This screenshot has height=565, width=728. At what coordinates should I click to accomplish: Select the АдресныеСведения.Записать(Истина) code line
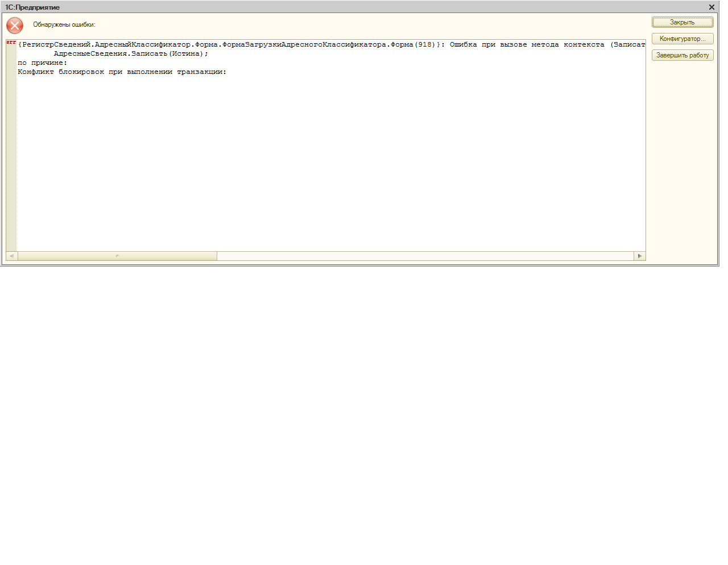(x=131, y=54)
